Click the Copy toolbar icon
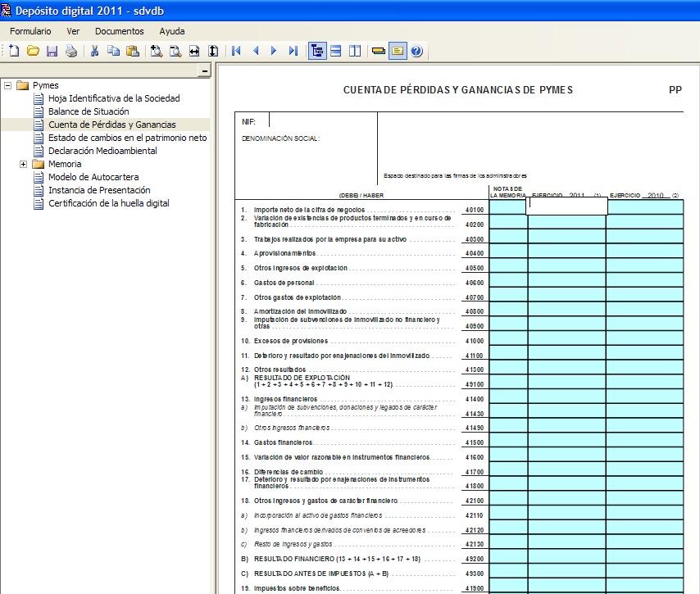Viewport: 700px width, 594px height. tap(113, 51)
